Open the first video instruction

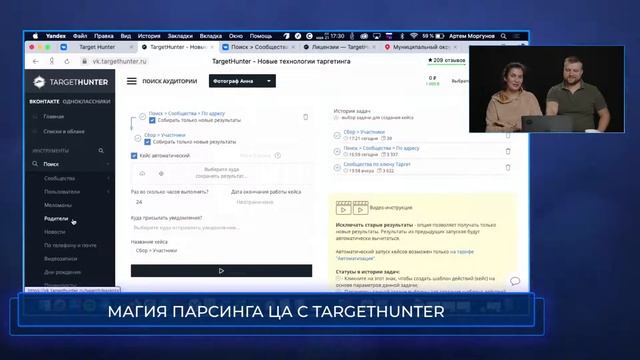pyautogui.click(x=344, y=208)
